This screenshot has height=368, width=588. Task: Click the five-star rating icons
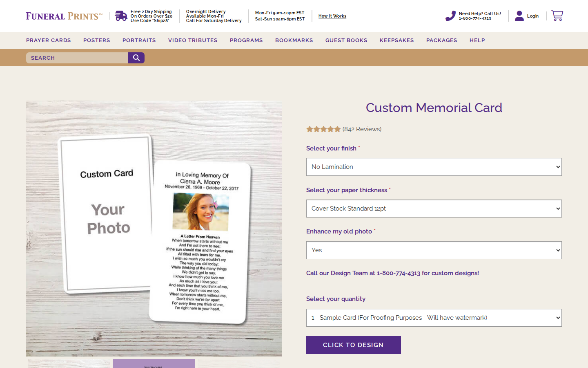point(323,129)
